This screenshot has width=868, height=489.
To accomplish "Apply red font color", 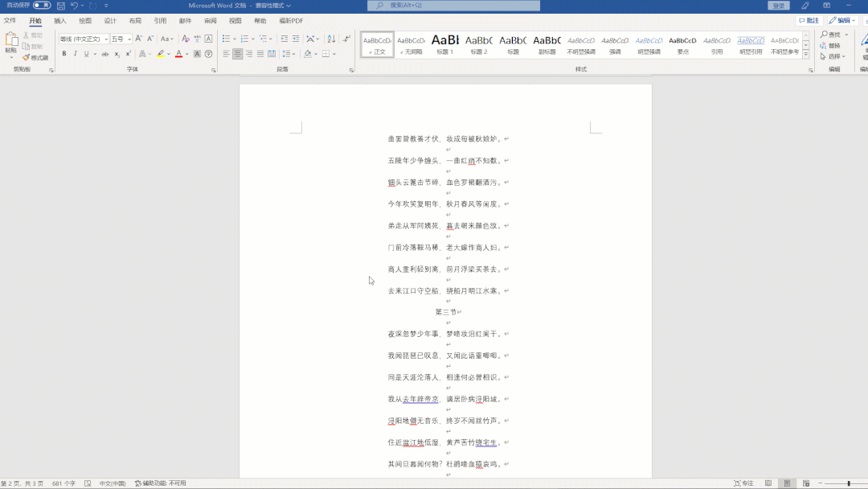I will pyautogui.click(x=178, y=54).
